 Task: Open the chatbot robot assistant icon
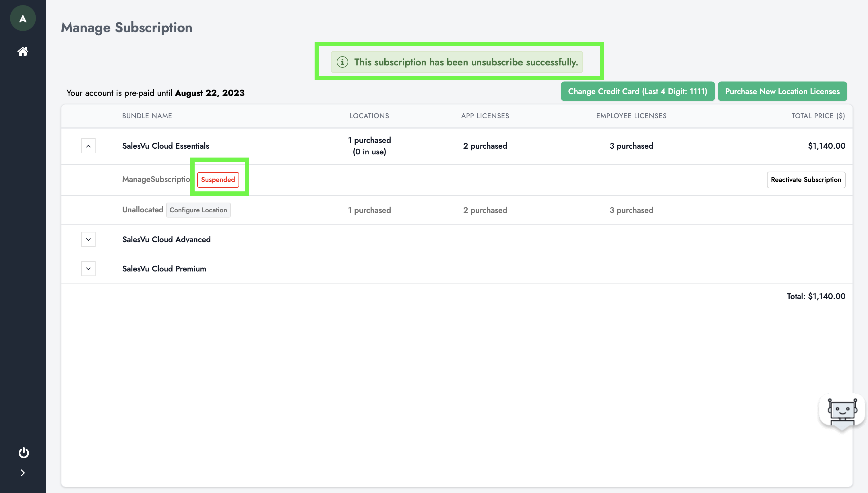[842, 412]
